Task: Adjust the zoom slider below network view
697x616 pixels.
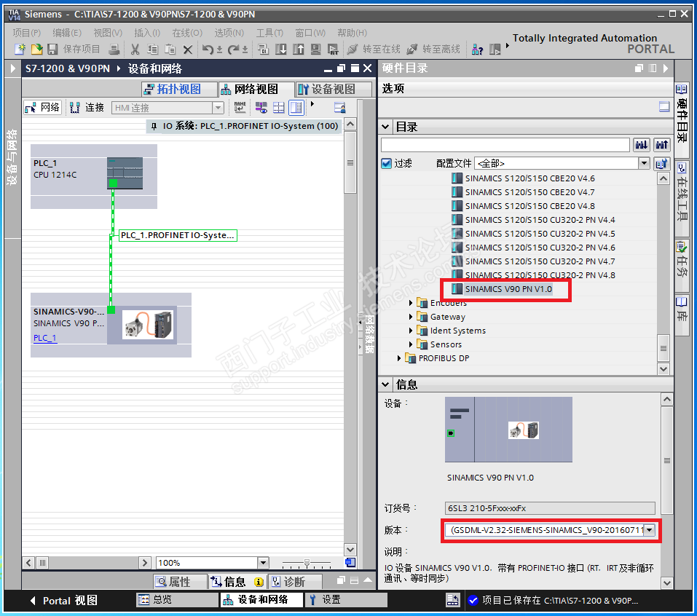Action: [307, 564]
